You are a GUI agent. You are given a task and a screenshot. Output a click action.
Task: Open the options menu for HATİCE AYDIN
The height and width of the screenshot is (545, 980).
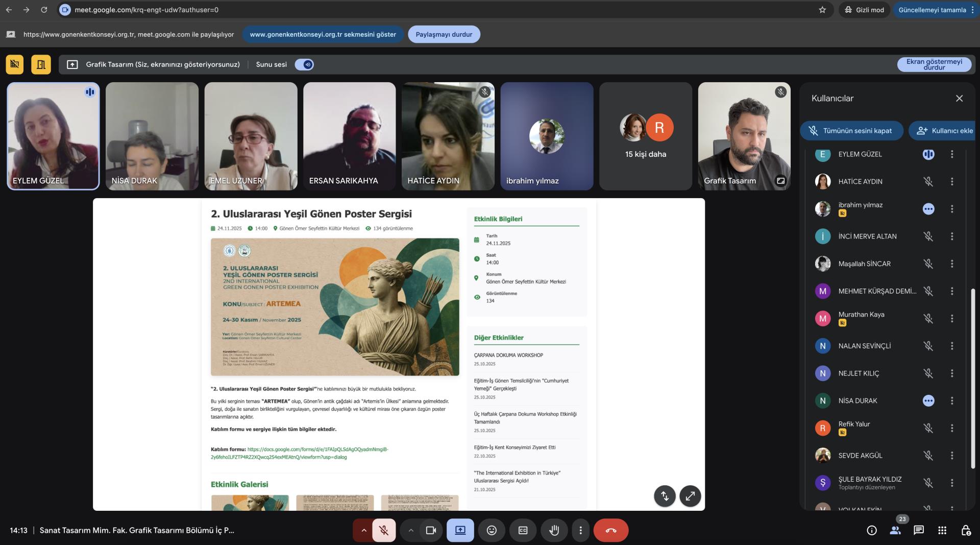[952, 181]
